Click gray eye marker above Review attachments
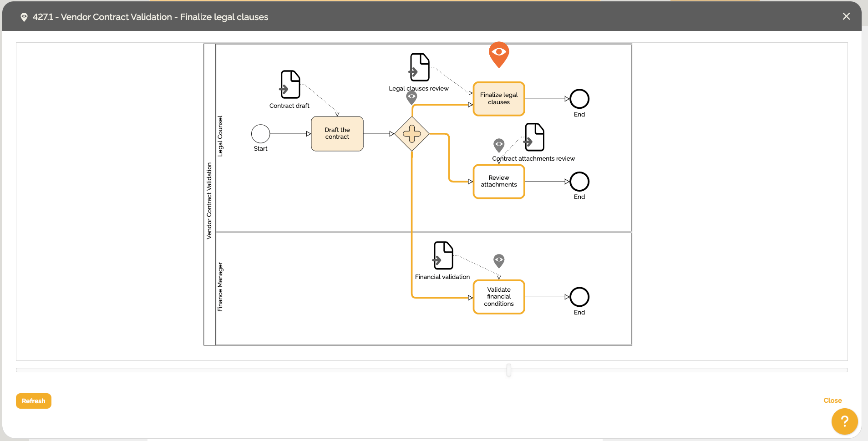Screen dimensions: 868x441 tap(499, 144)
